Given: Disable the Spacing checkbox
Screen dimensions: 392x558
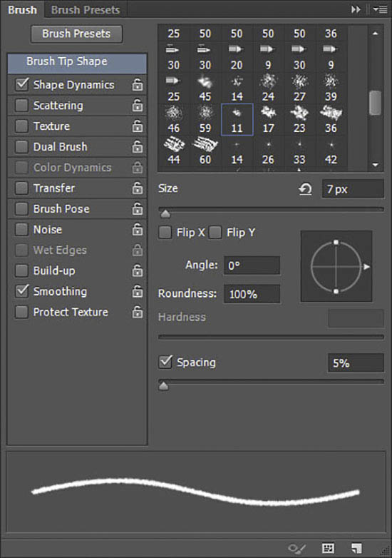Looking at the screenshot, I should [x=165, y=362].
